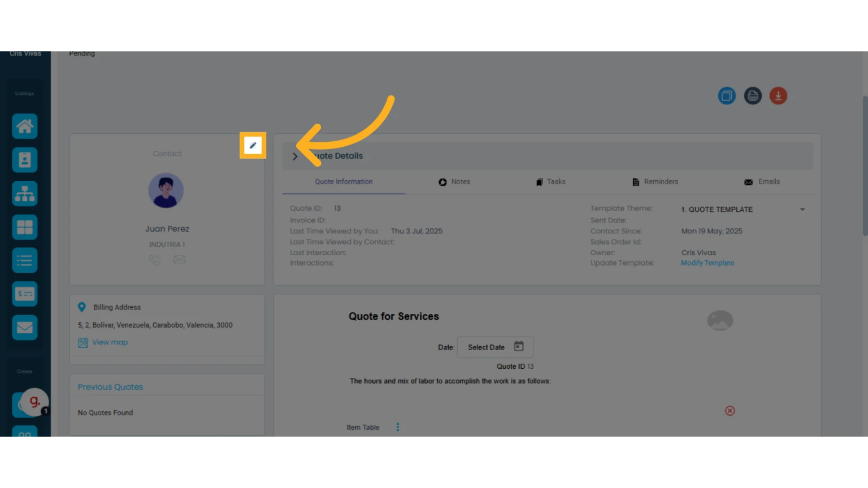Switch to the Quote Information tab
The height and width of the screenshot is (488, 868).
(344, 182)
